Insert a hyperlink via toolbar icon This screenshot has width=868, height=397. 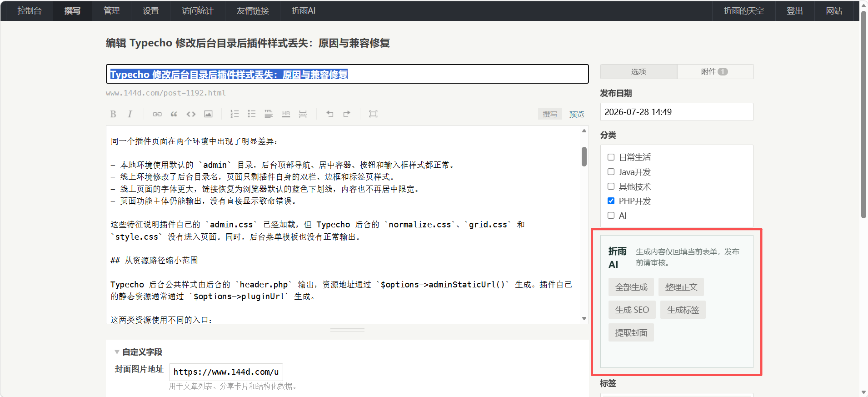(157, 114)
